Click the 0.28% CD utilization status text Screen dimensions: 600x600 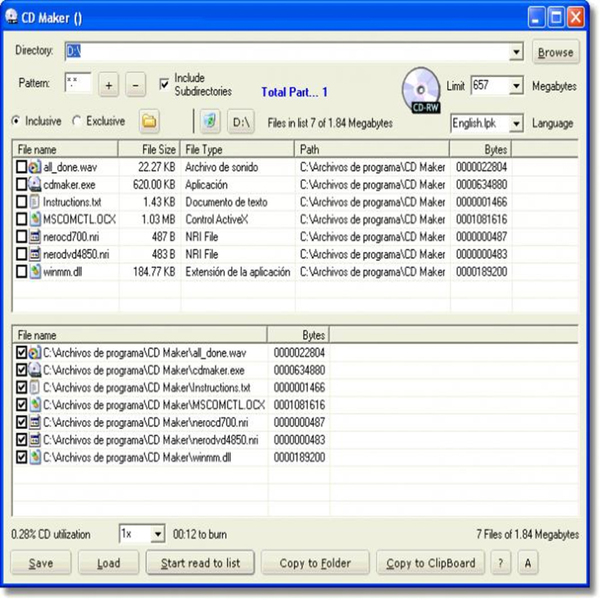(51, 534)
